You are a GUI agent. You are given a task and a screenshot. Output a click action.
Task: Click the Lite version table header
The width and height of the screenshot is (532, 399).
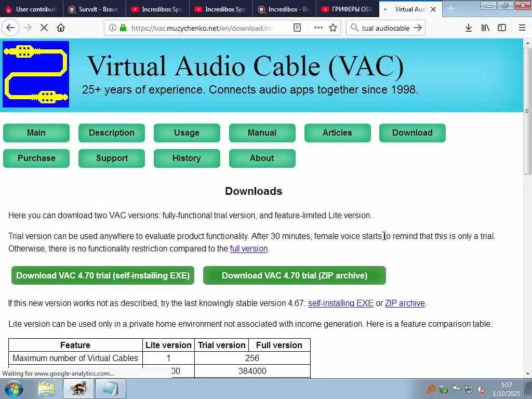pos(169,345)
